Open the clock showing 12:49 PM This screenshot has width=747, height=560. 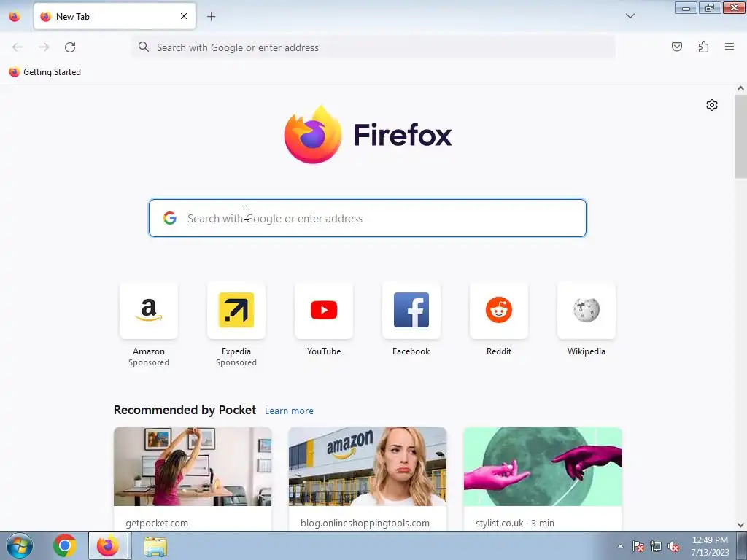click(710, 546)
